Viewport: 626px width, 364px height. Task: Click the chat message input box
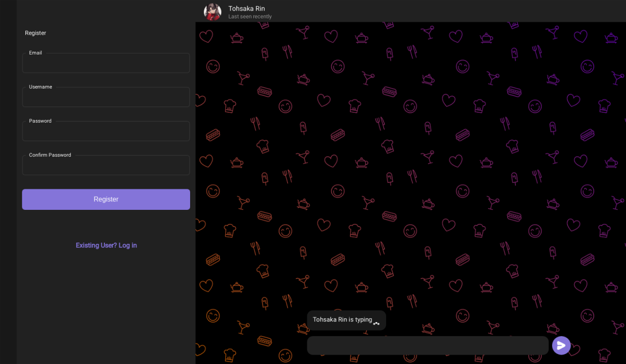[427, 346]
